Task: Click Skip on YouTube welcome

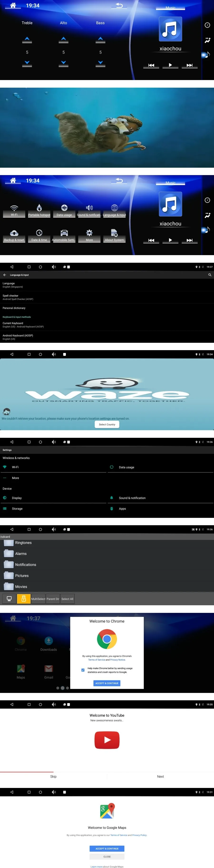Action: [53, 776]
